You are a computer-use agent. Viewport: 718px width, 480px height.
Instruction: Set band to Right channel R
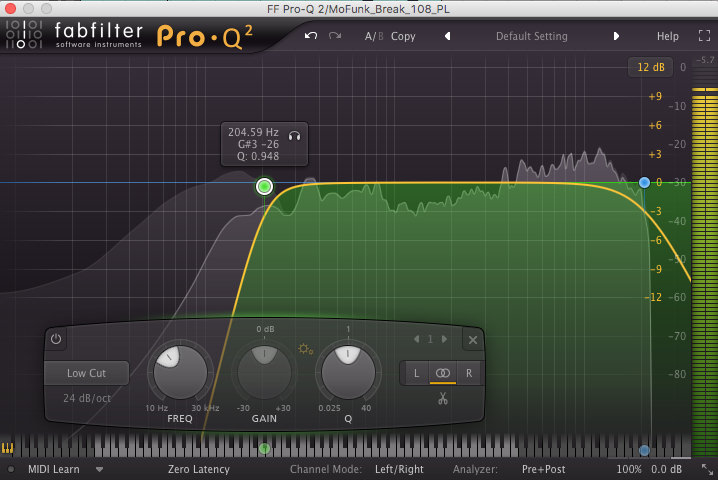click(x=469, y=373)
